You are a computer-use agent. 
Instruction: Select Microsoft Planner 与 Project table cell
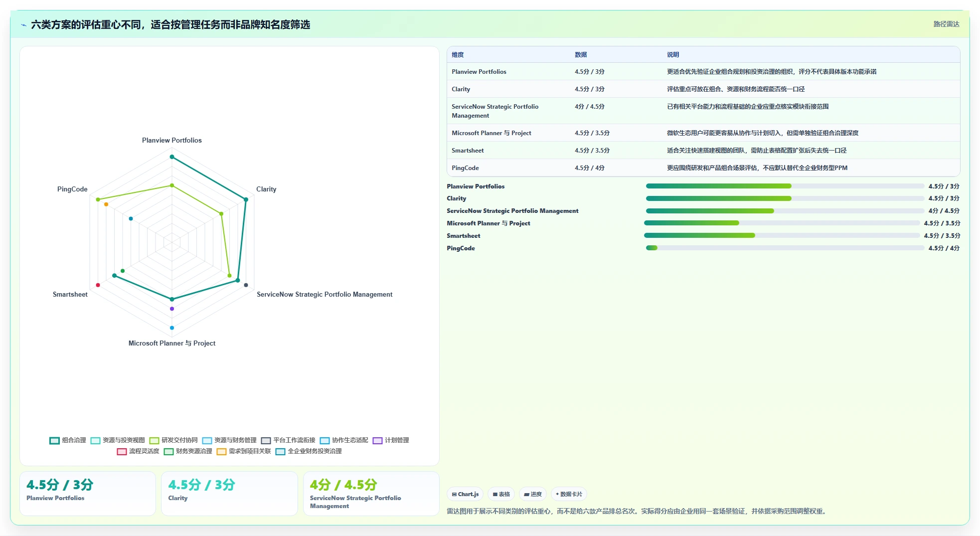tap(491, 133)
